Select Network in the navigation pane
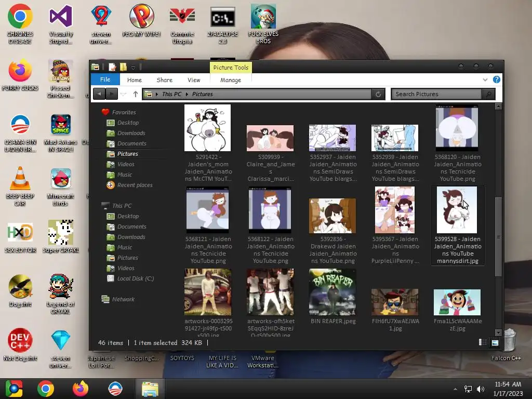532x399 pixels. point(123,299)
